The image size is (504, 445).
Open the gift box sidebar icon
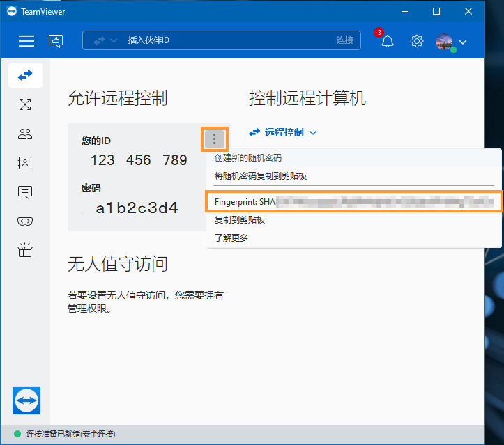pyautogui.click(x=25, y=250)
